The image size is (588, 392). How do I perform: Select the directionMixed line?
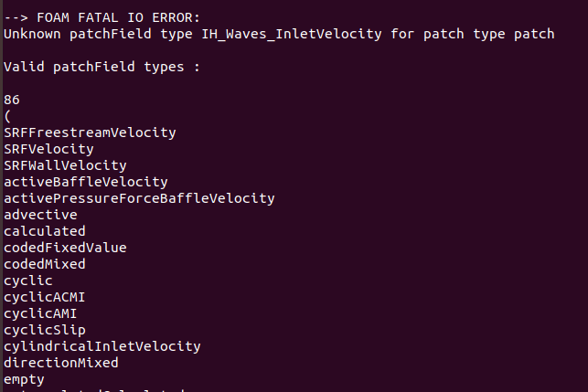click(61, 363)
